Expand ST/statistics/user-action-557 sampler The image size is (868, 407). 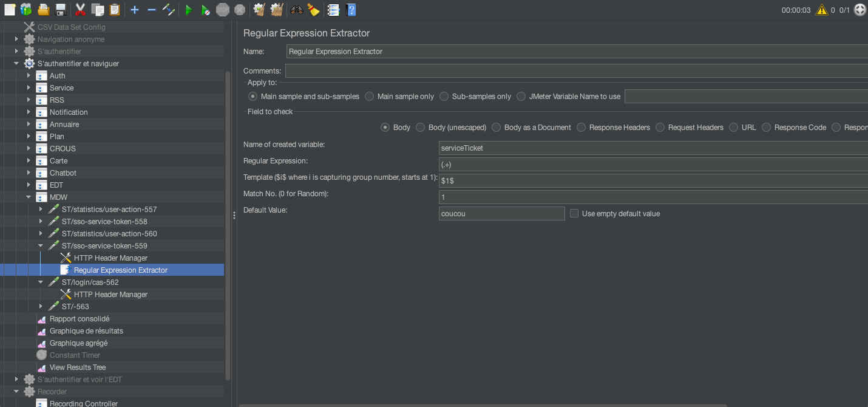coord(41,210)
